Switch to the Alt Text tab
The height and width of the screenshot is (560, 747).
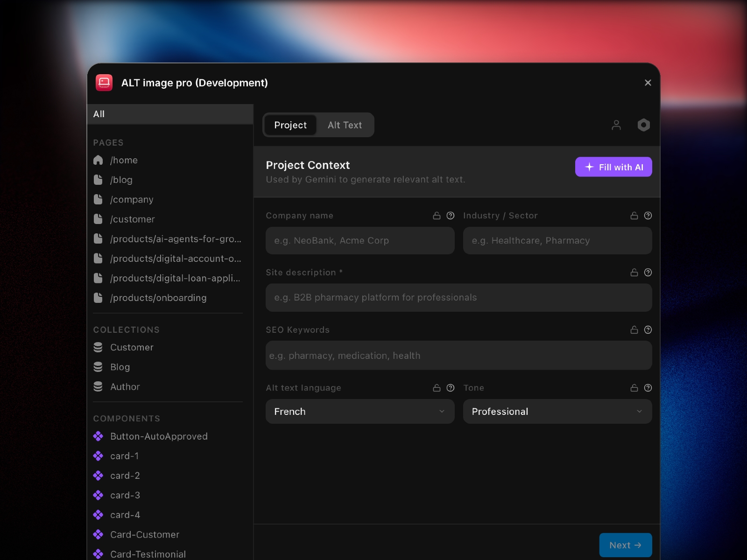tap(345, 125)
